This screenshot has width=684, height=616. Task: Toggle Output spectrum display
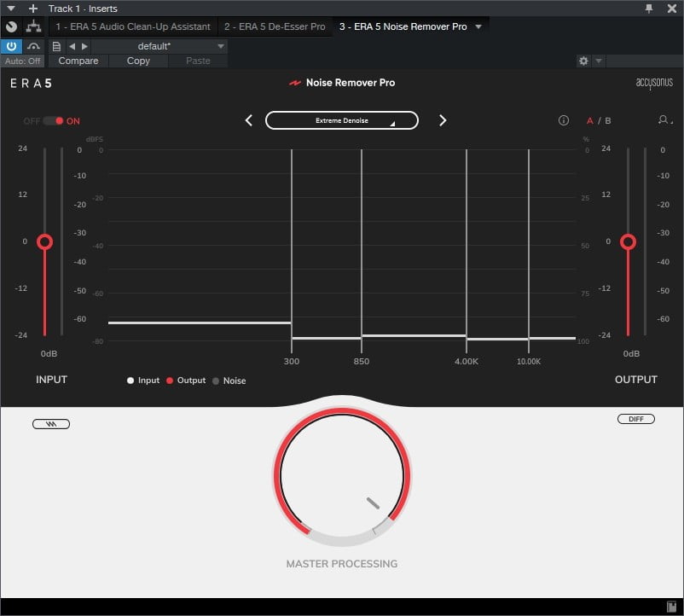186,381
